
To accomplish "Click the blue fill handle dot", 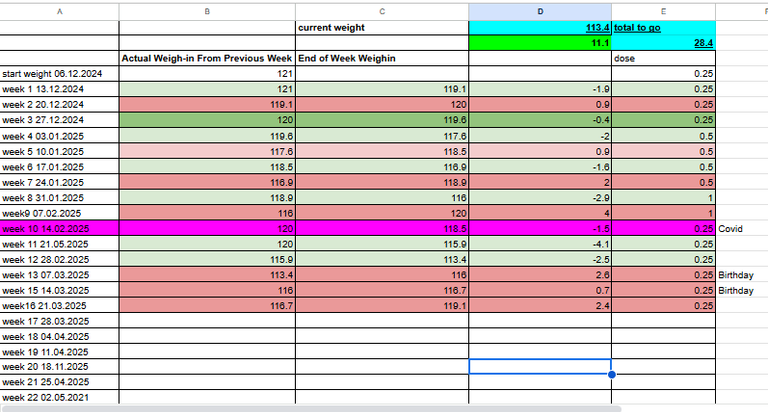I will (x=611, y=374).
